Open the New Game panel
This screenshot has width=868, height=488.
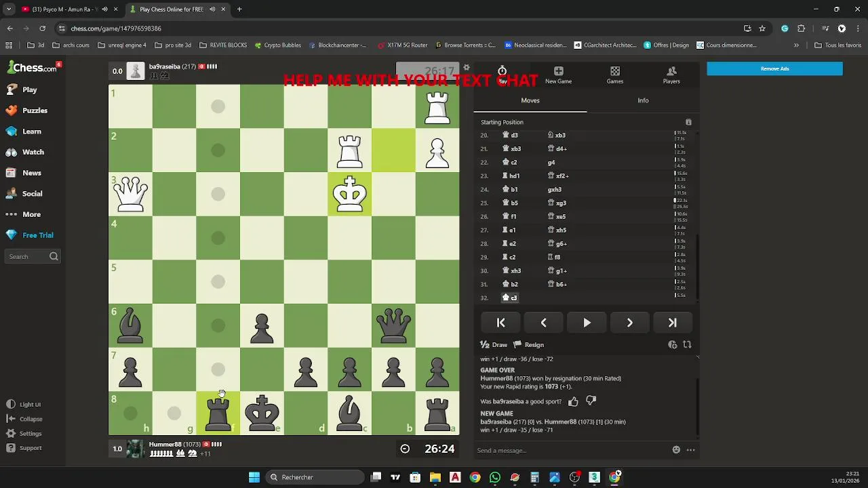(x=558, y=75)
